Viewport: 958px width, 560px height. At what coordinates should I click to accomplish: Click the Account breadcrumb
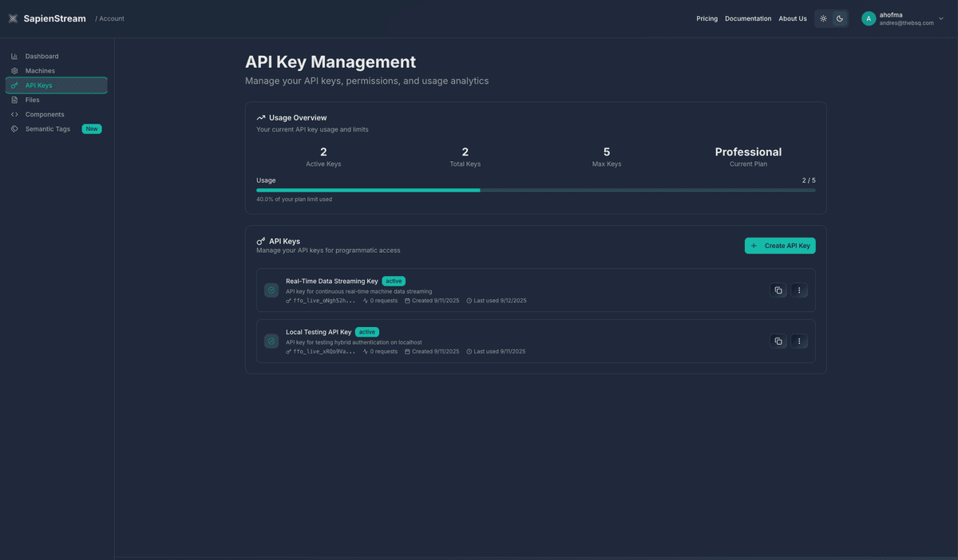pyautogui.click(x=111, y=18)
